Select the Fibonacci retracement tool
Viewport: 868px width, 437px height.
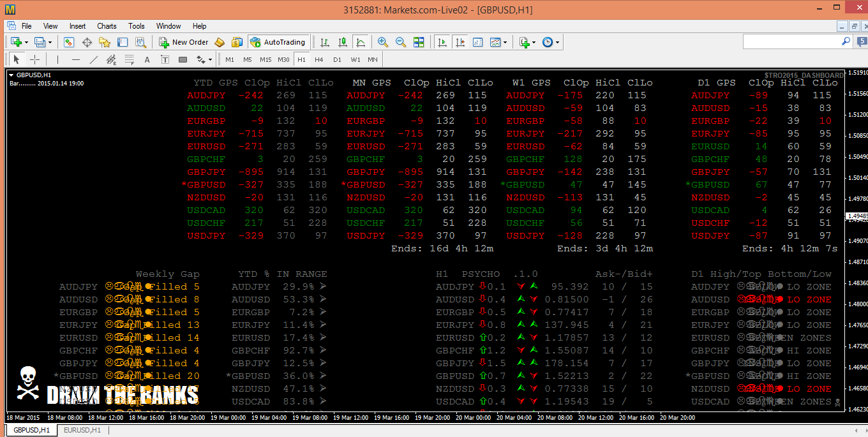pyautogui.click(x=129, y=59)
